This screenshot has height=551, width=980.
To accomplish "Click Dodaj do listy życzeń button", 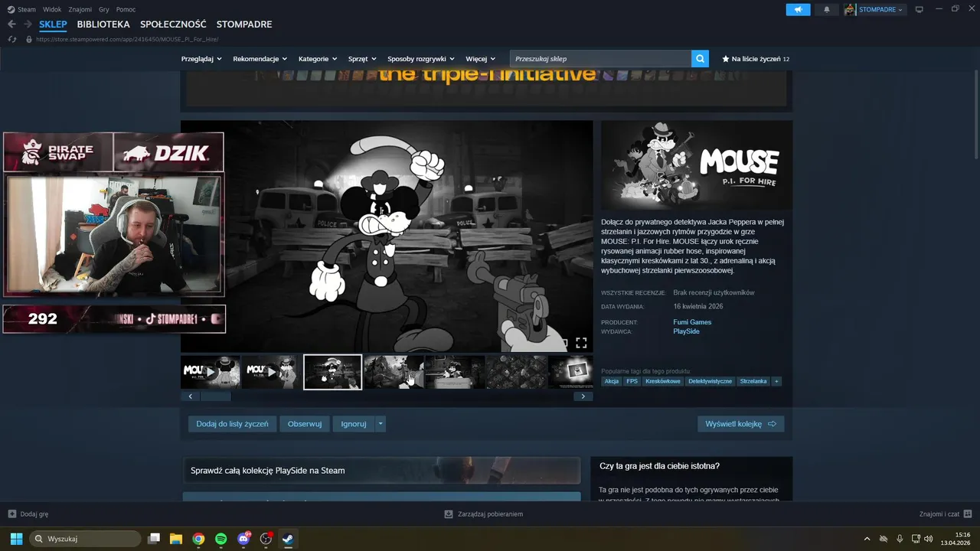I will tap(232, 424).
